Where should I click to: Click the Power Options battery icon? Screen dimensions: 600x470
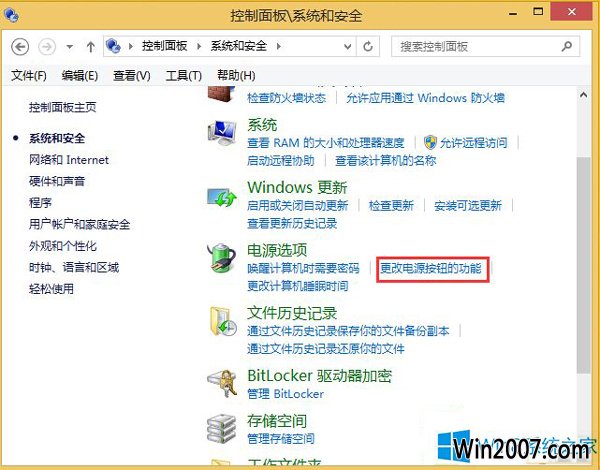[222, 258]
